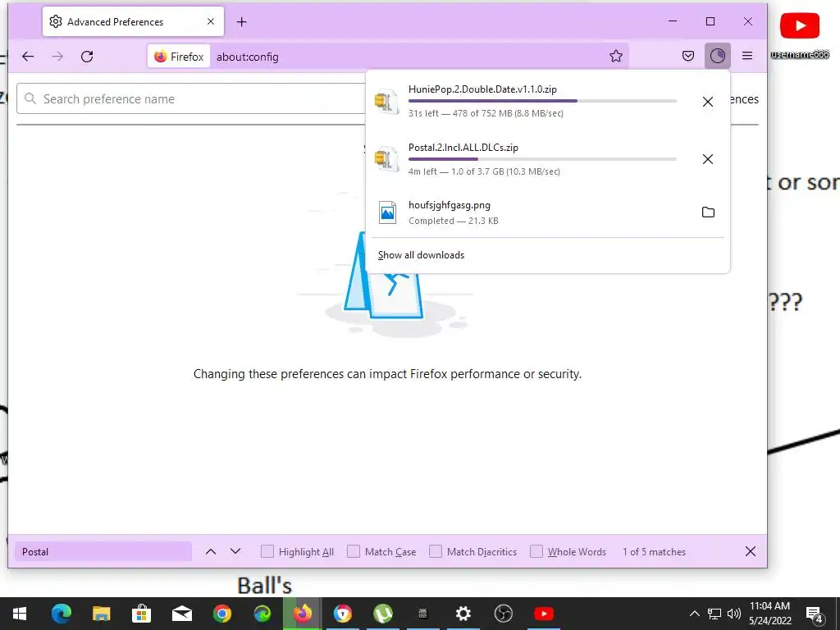Screen dimensions: 840x630
Task: Click the Search preference name field
Action: click(x=191, y=98)
